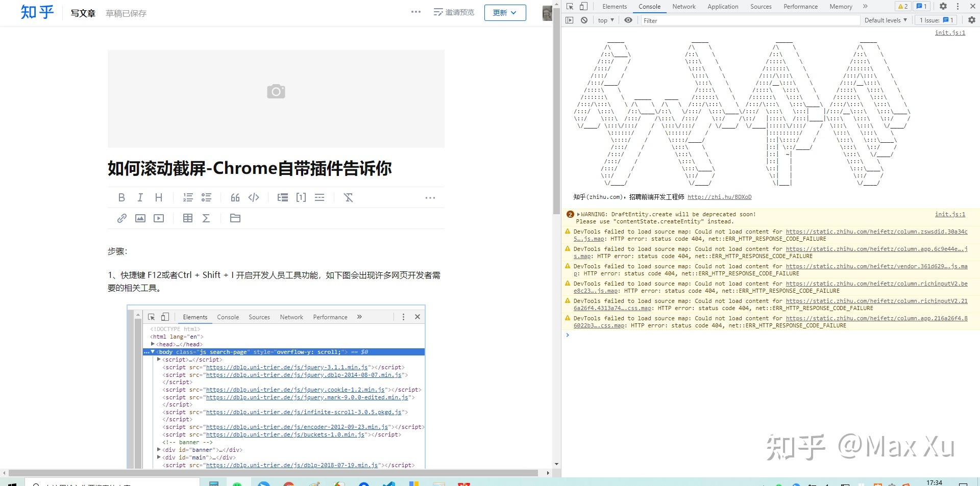
Task: Switch to the Performance tab
Action: pos(800,6)
